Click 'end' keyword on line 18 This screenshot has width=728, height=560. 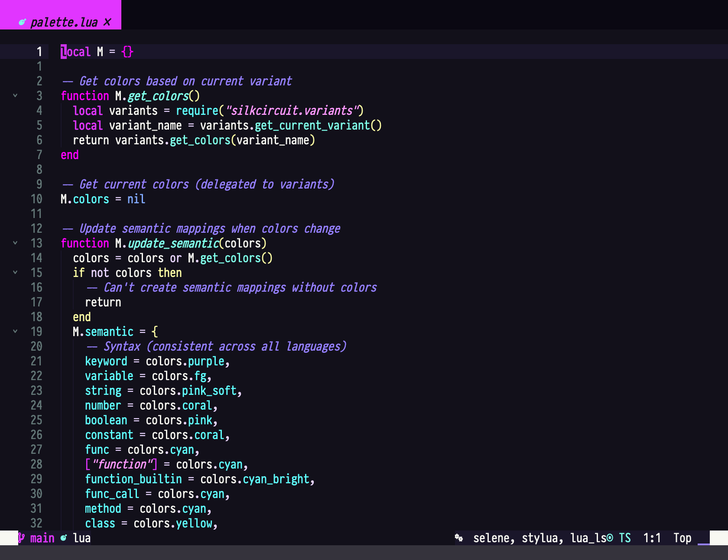click(x=82, y=317)
